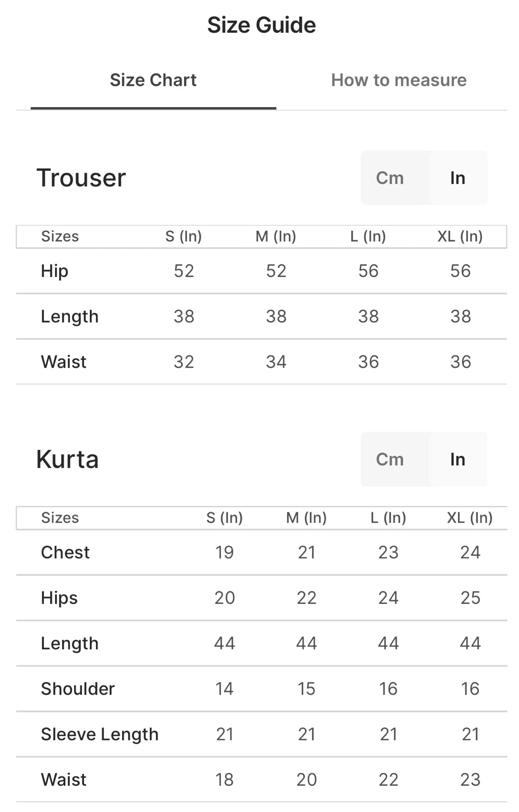Click the Trouser section title
Viewport: 519px width, 812px height.
[x=81, y=178]
